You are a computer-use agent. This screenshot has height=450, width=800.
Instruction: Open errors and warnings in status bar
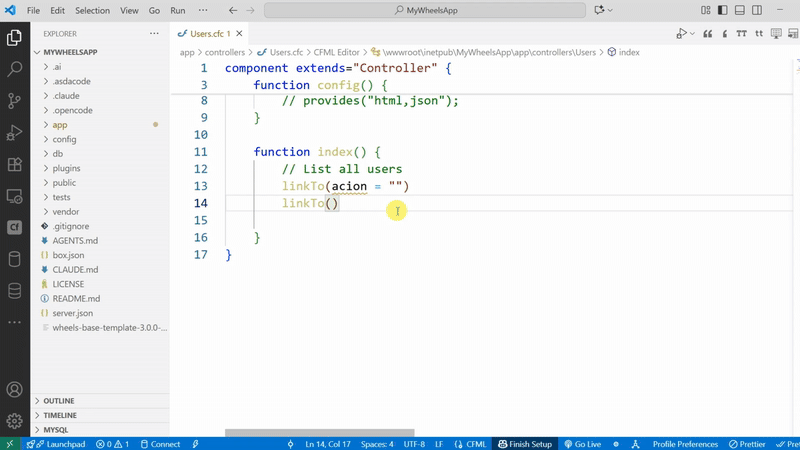point(113,444)
